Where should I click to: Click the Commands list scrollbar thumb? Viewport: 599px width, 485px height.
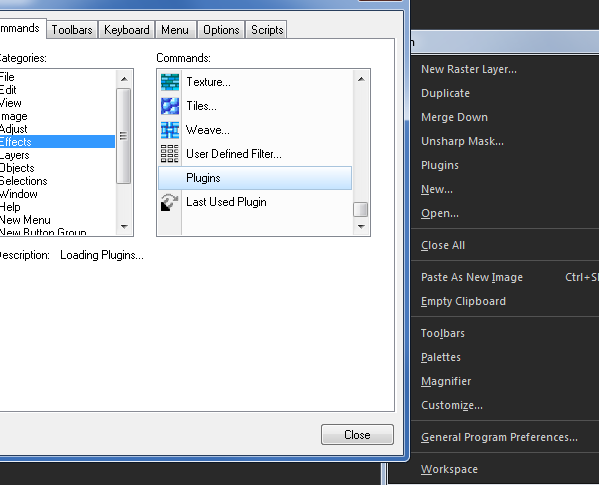click(x=361, y=209)
